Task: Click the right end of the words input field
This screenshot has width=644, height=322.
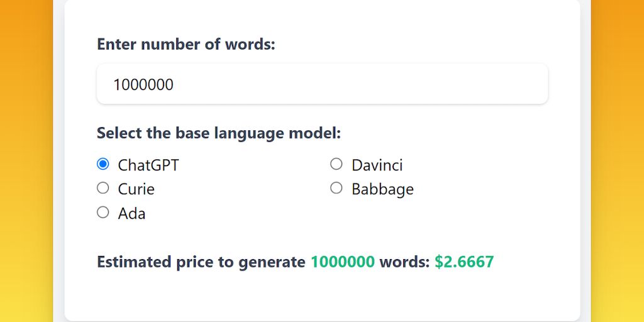Action: (535, 84)
